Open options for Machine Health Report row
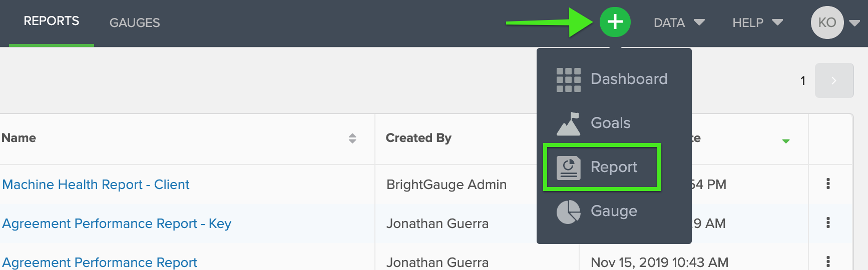 [x=828, y=183]
